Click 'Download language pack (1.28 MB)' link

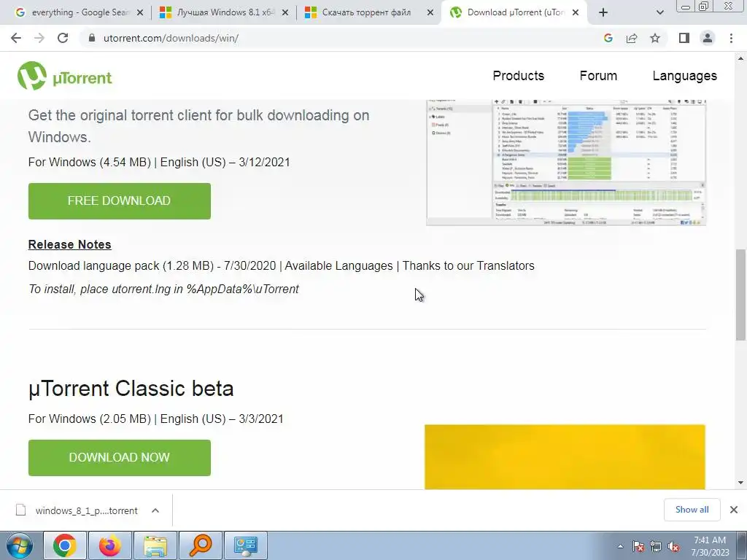pos(121,265)
